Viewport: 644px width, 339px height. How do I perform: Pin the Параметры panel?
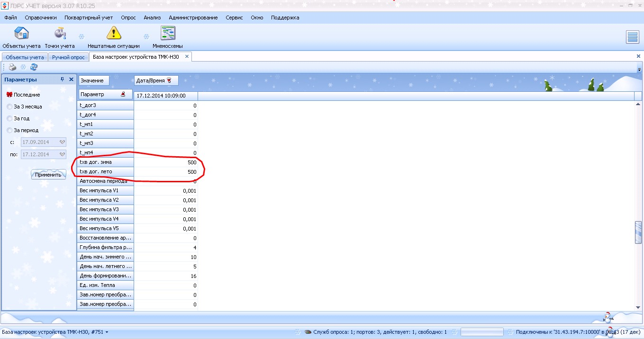click(62, 80)
